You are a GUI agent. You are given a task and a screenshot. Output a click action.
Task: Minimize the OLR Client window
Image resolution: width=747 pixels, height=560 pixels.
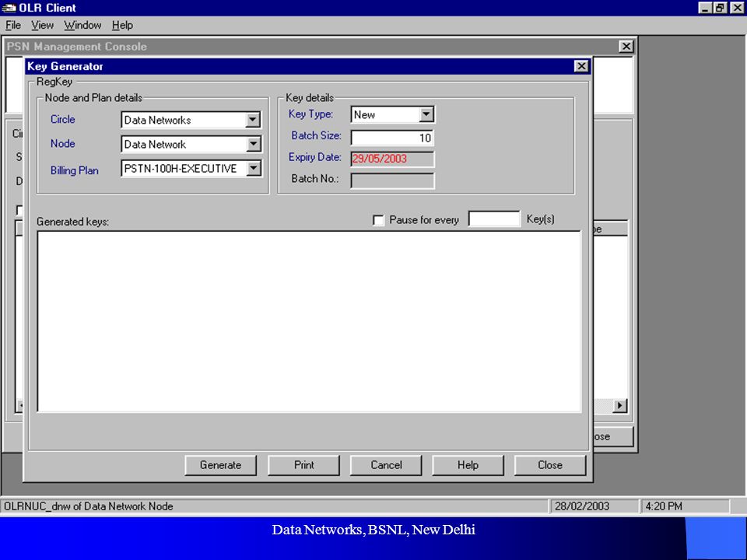pyautogui.click(x=705, y=8)
